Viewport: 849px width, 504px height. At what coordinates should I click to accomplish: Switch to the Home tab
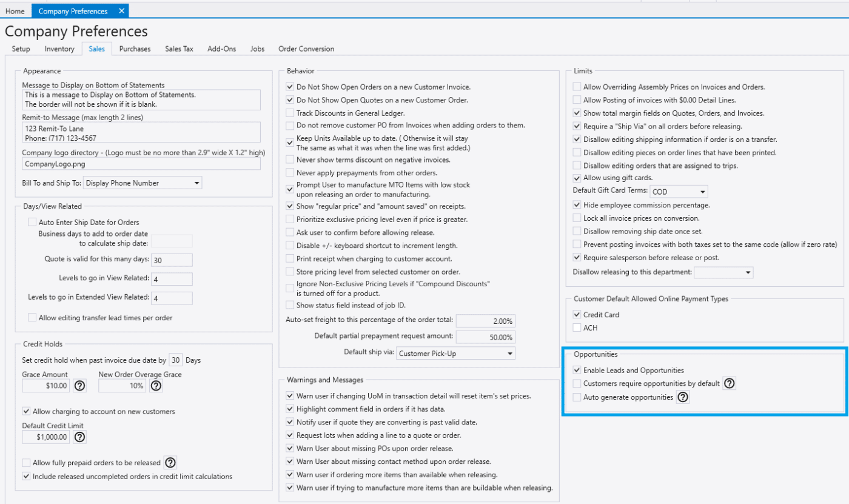14,10
